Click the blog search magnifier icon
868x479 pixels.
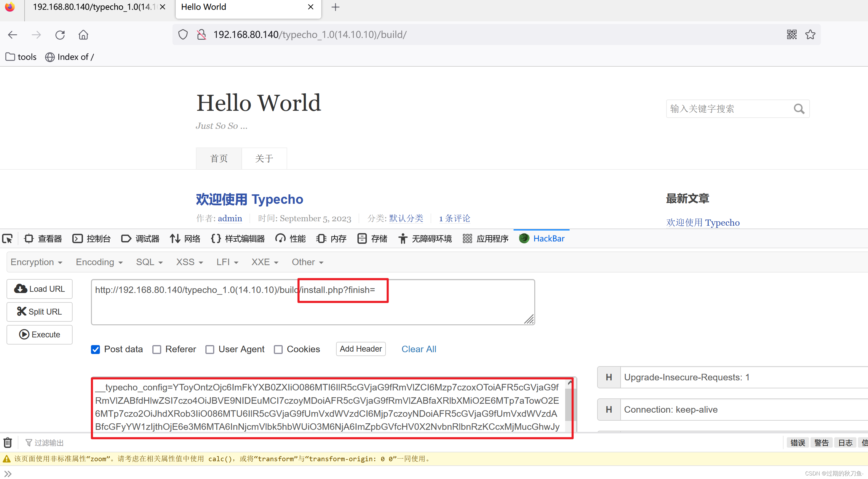(x=799, y=109)
